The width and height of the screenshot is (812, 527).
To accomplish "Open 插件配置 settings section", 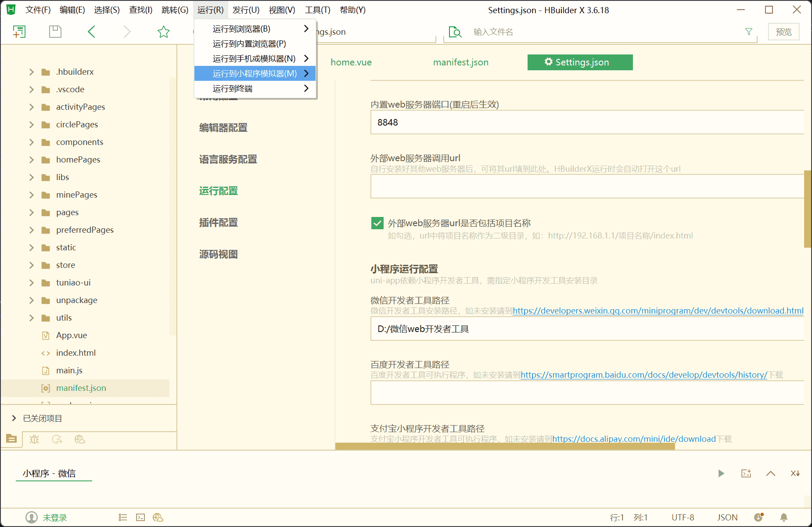I will tap(219, 223).
